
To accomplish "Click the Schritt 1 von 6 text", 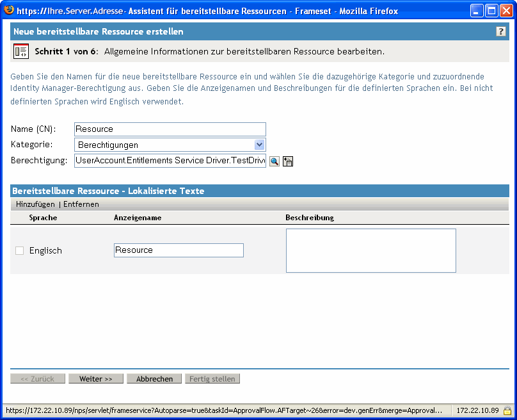I will coord(67,51).
